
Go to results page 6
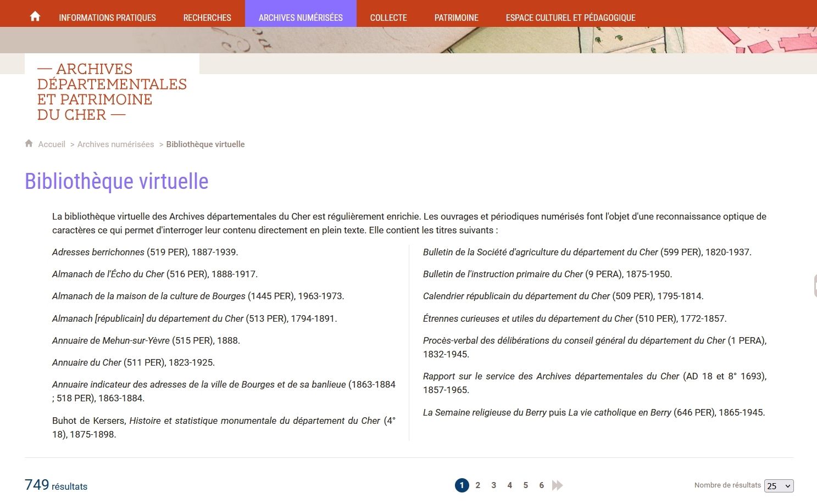(x=541, y=485)
